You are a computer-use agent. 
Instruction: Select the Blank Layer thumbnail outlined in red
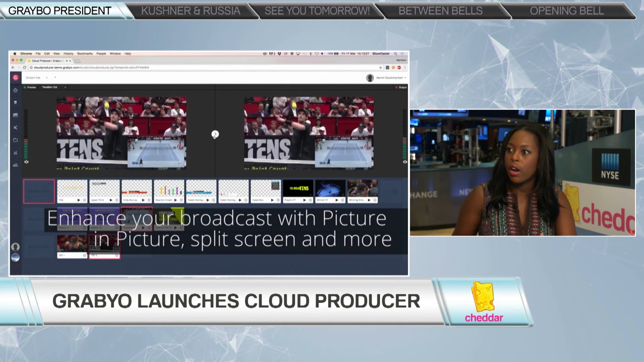[39, 191]
